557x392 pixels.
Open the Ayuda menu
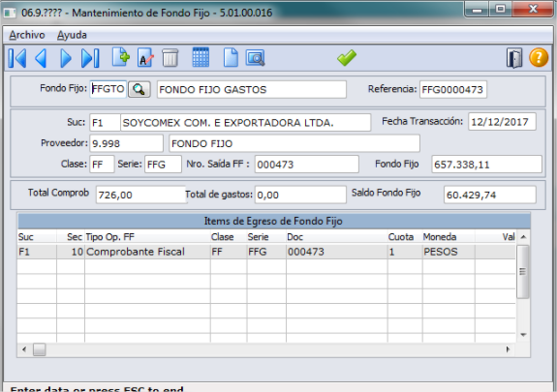[x=72, y=35]
